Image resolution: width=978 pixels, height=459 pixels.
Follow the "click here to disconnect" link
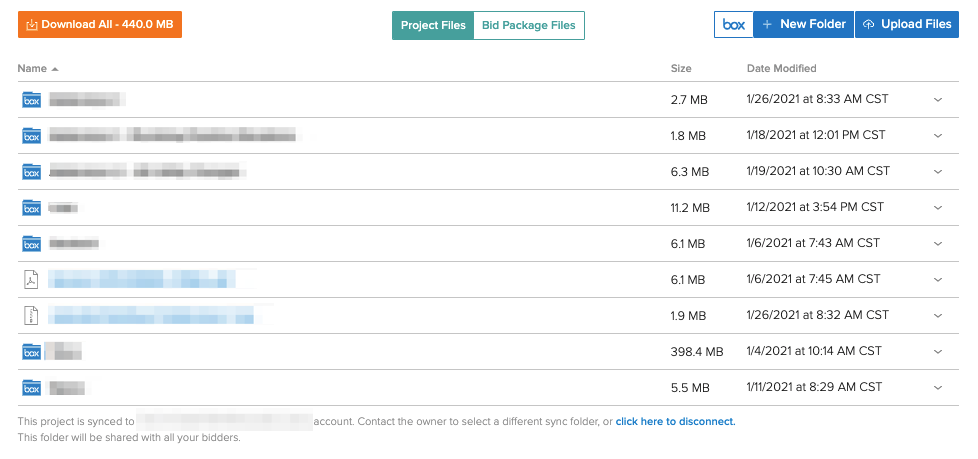coord(675,422)
